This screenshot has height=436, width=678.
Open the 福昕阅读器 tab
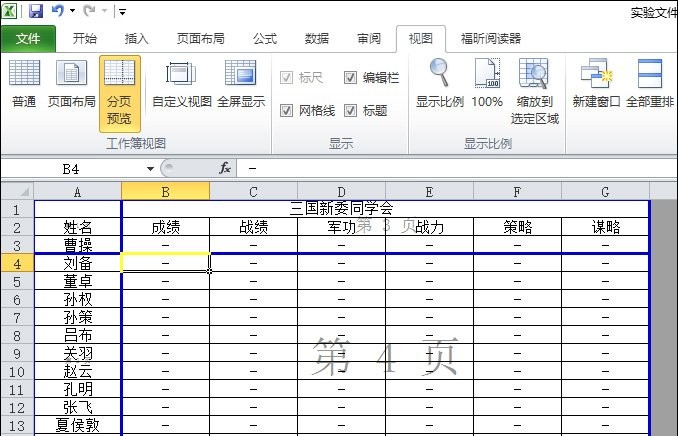[491, 38]
